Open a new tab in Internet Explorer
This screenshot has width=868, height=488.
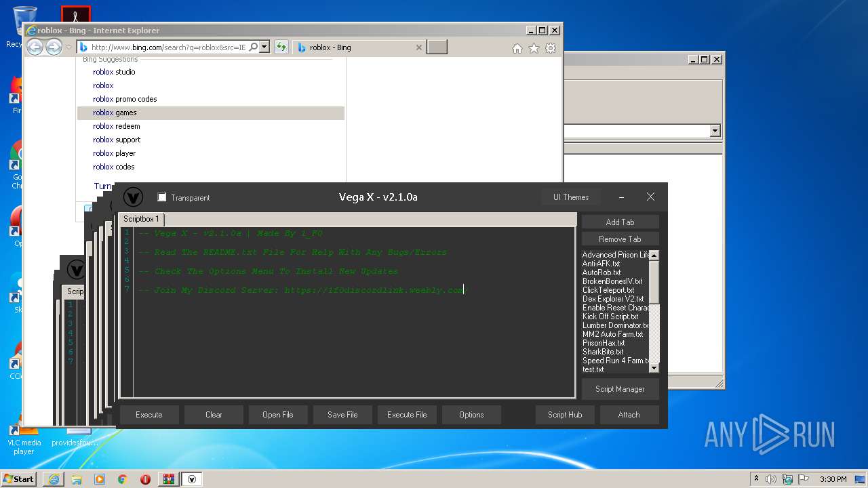click(x=437, y=47)
